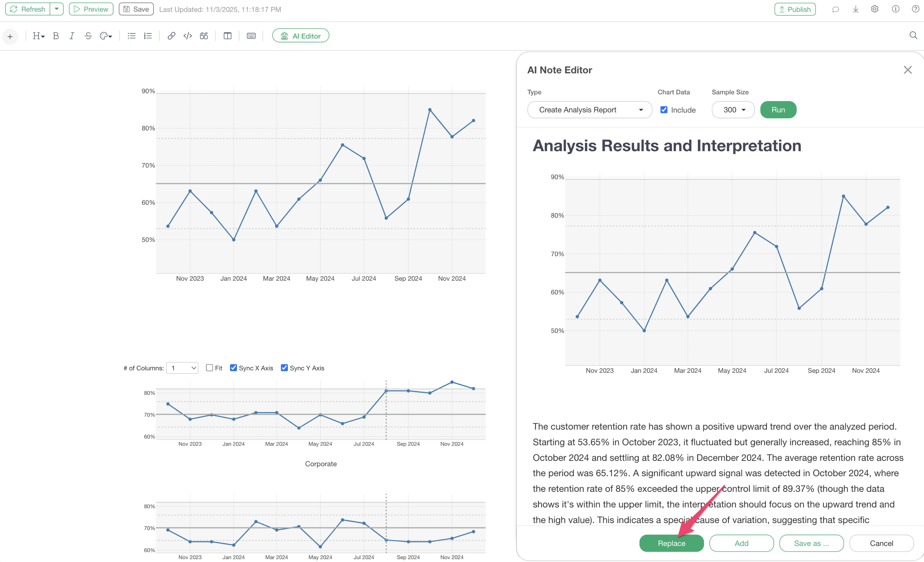Toggle bold formatting in toolbar

(56, 36)
